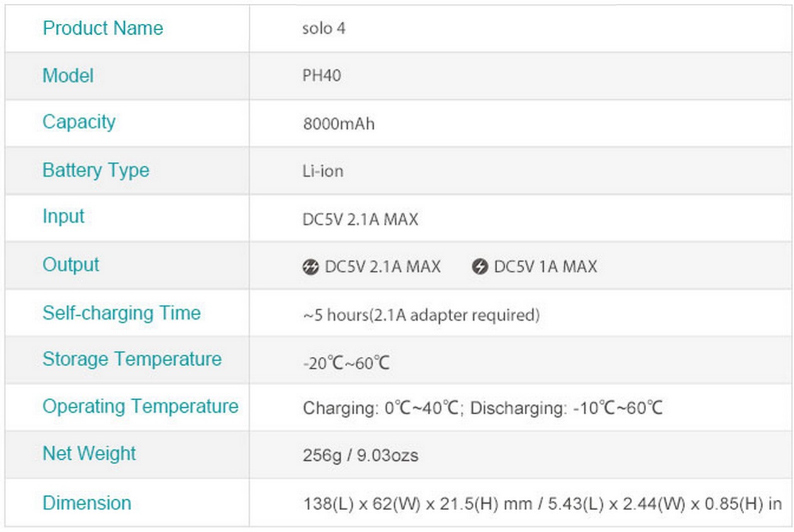Click the Battery Type label
Image resolution: width=794 pixels, height=532 pixels.
(x=96, y=170)
